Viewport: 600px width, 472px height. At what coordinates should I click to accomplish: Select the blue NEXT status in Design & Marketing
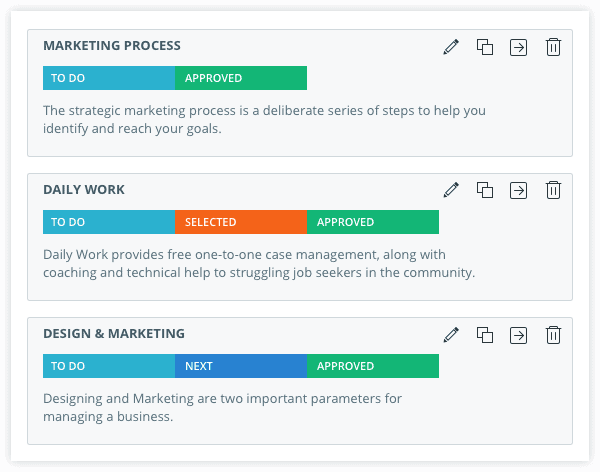point(241,366)
